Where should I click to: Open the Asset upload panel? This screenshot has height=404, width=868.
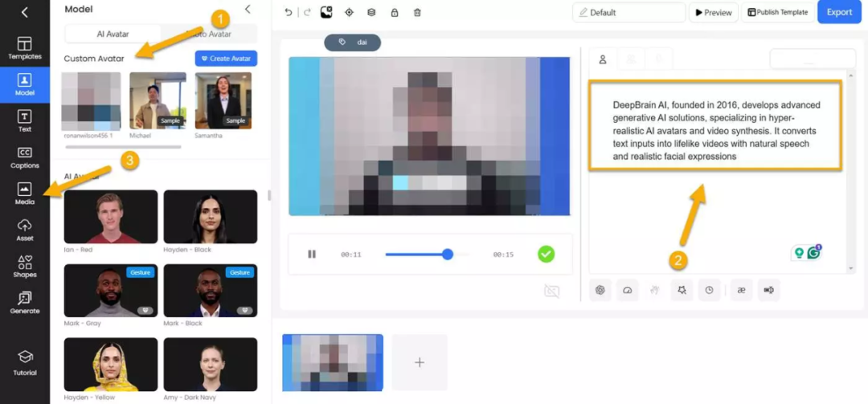(x=24, y=231)
